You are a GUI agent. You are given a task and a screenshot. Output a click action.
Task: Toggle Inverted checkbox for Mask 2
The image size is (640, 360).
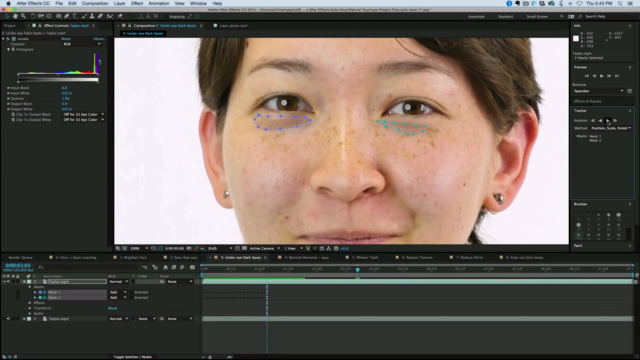(x=133, y=298)
